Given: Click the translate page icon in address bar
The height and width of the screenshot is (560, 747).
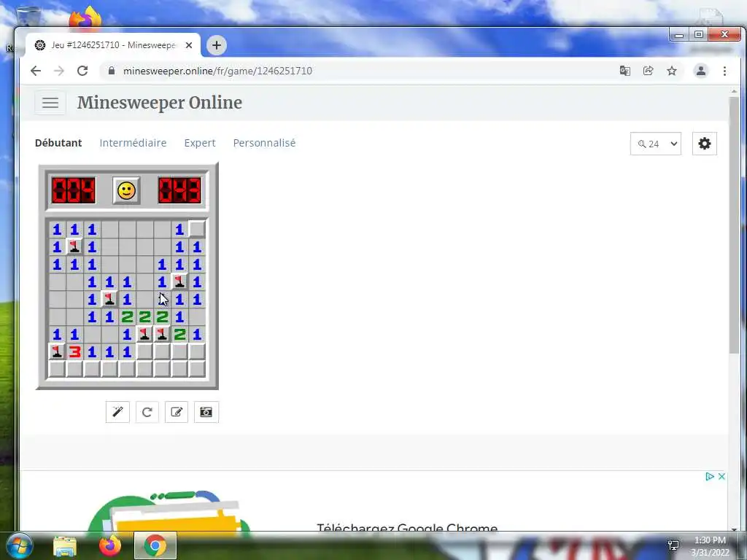Looking at the screenshot, I should 624,71.
